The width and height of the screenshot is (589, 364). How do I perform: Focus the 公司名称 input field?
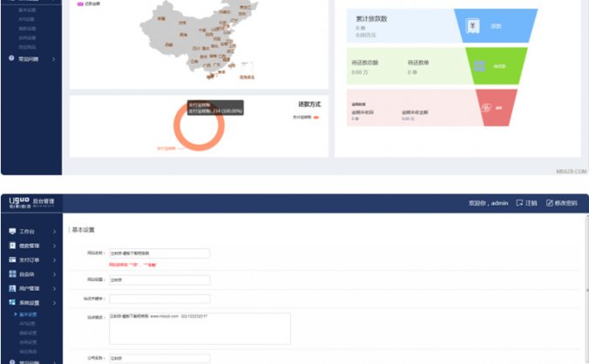[159, 359]
